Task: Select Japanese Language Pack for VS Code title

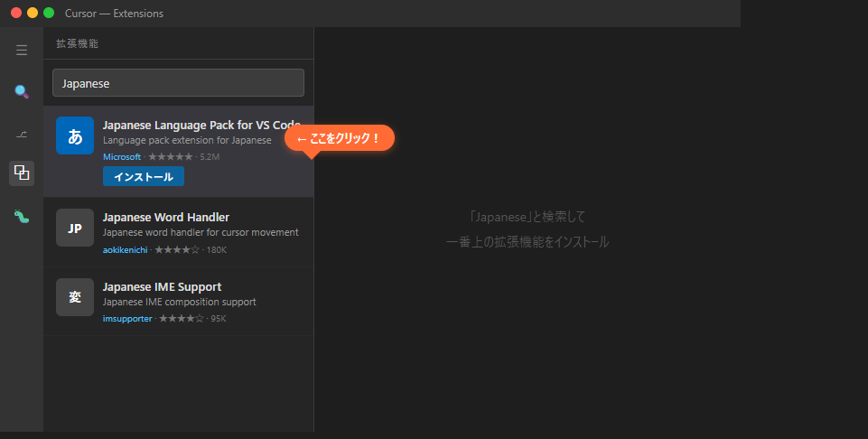Action: pos(201,126)
